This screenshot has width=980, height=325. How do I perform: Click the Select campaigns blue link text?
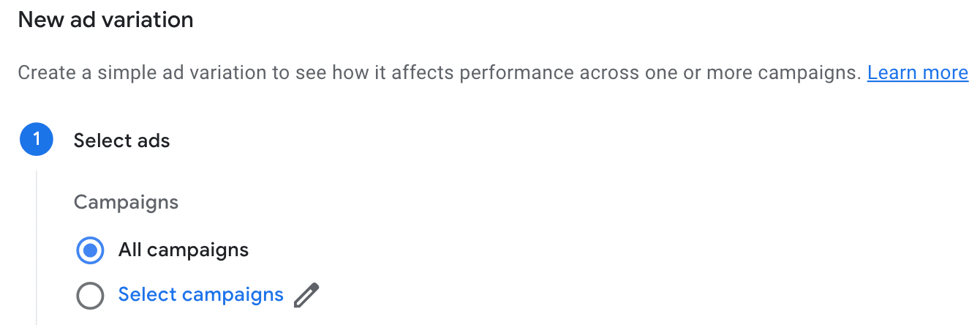200,294
